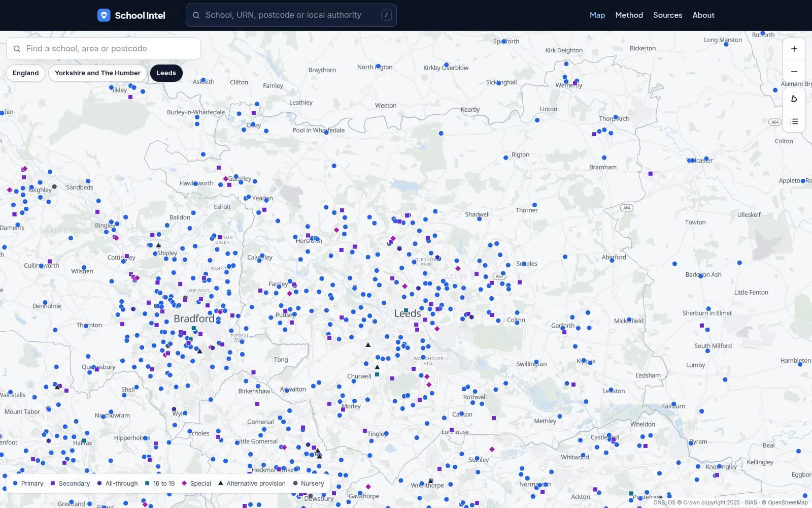Select the Leeds breadcrumb chip
The width and height of the screenshot is (812, 508).
(x=166, y=73)
